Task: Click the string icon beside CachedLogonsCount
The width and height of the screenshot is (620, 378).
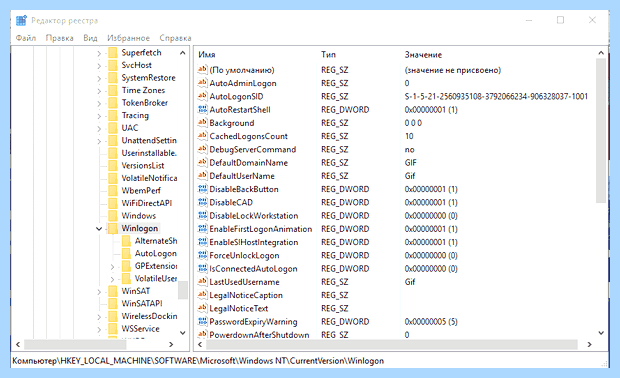Action: [202, 136]
